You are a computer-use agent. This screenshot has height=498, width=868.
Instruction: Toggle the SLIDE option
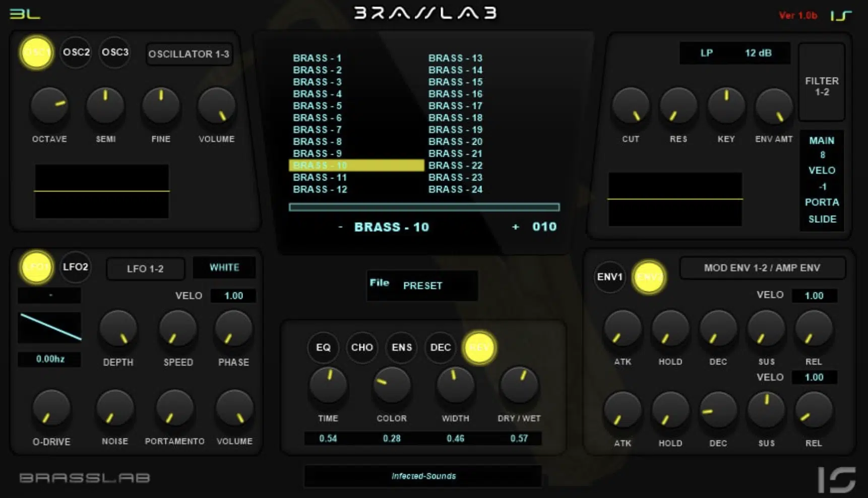[x=822, y=219]
